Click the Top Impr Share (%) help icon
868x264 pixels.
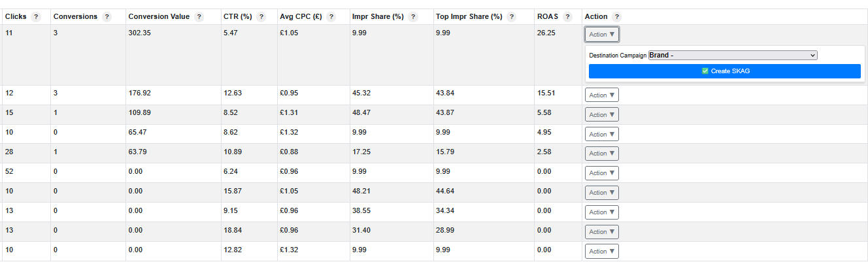pyautogui.click(x=511, y=17)
